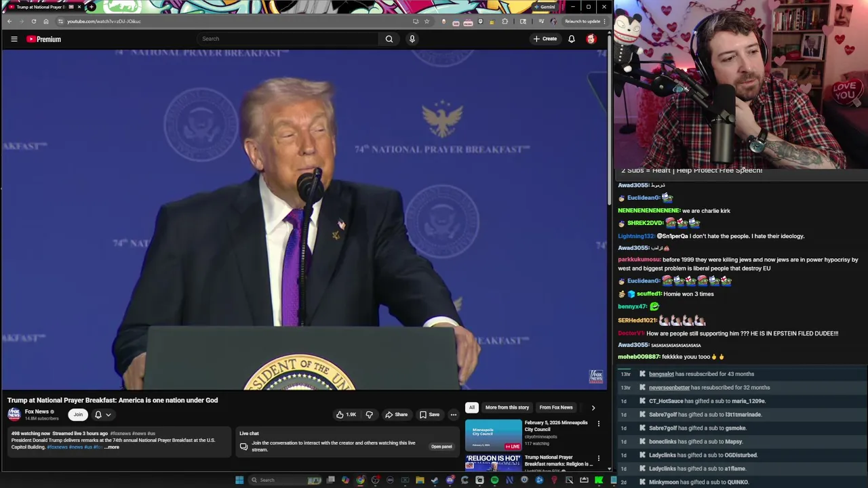Focus the YouTube search field
This screenshot has height=488, width=868.
[x=288, y=39]
